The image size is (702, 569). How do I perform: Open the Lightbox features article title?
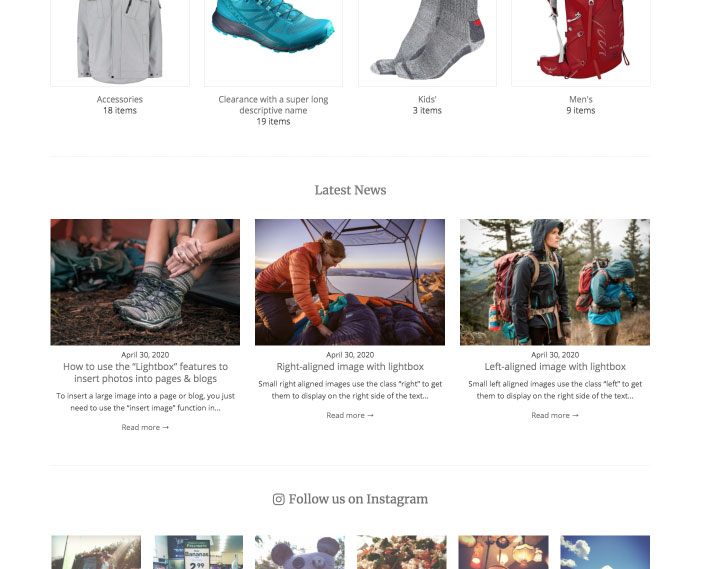[x=145, y=372]
